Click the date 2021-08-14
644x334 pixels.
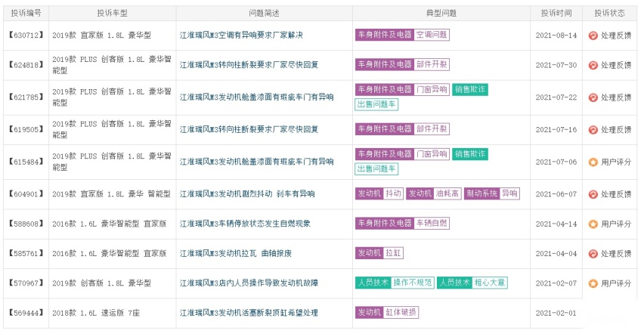click(x=556, y=36)
